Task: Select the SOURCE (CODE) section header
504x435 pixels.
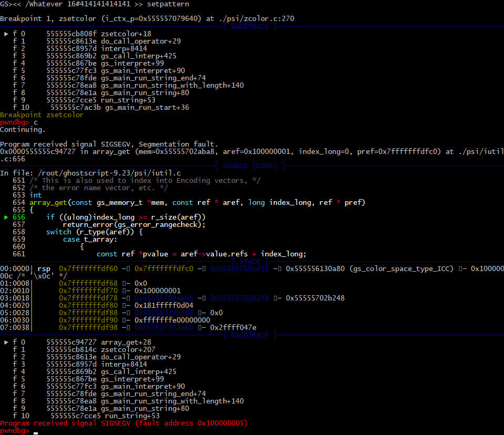Action: 250,166
